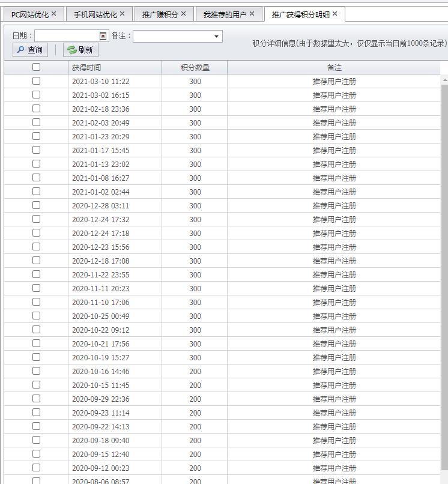448x484 pixels.
Task: Close the 推广获得积分明细 tab
Action: pos(335,14)
